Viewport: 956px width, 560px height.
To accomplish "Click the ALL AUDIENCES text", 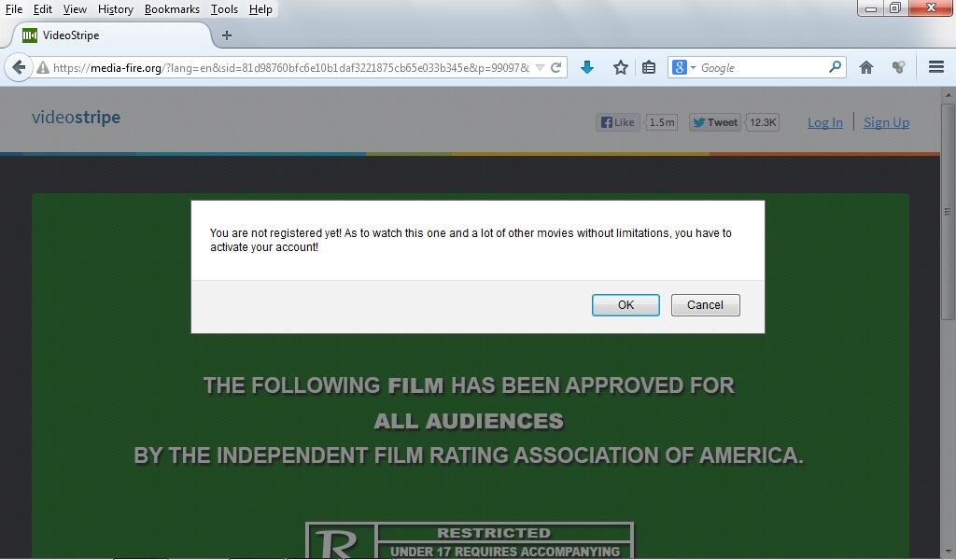I will click(x=469, y=421).
